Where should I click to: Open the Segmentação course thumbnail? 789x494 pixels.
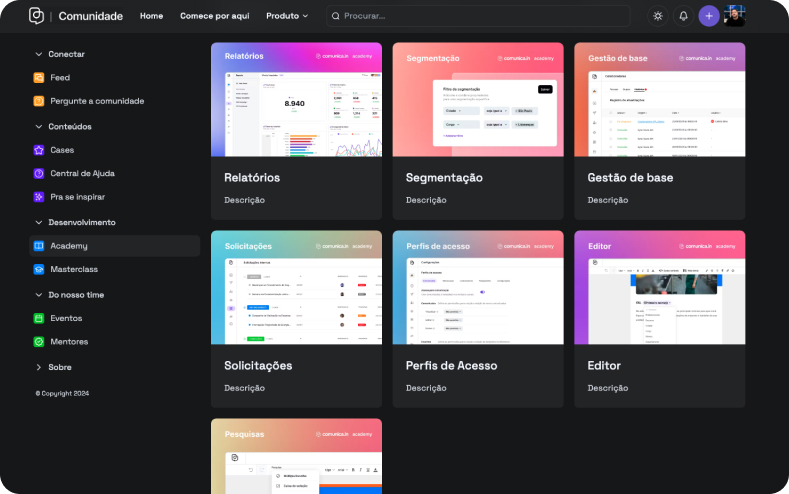(478, 100)
